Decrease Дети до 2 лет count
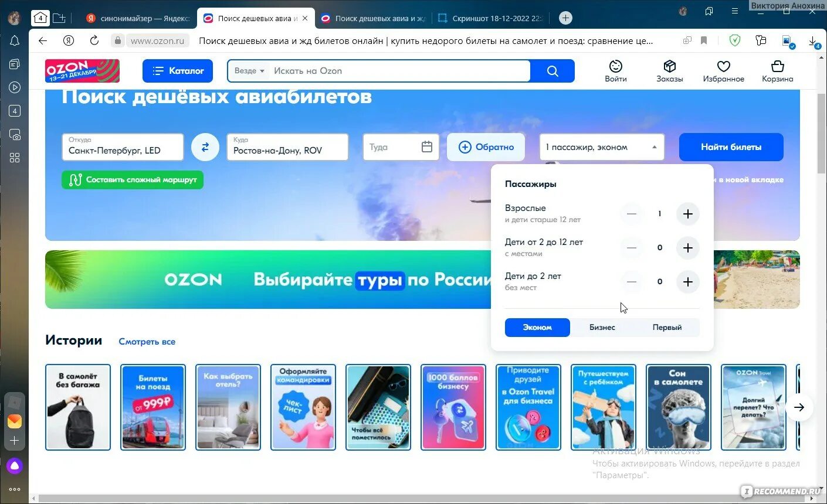 click(632, 282)
